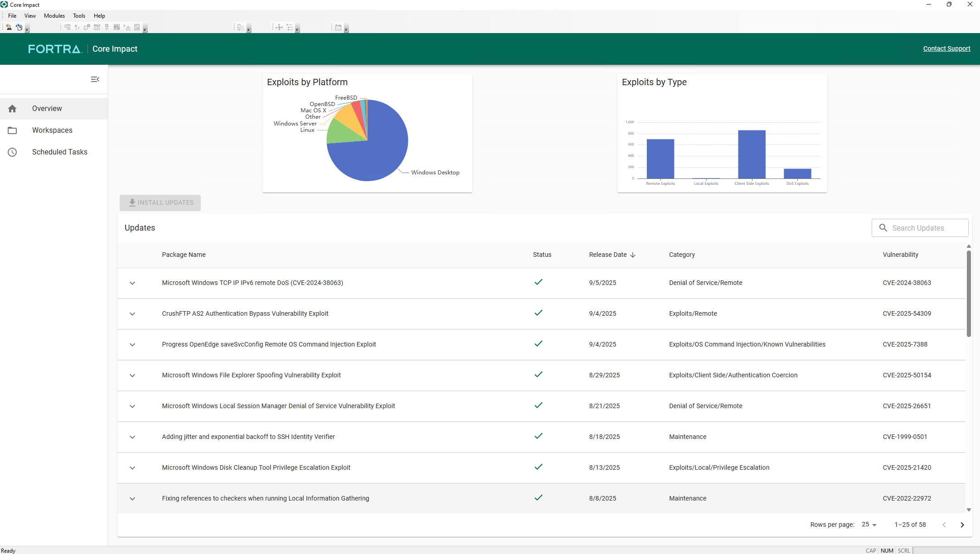Click the copy page icon in the toolbar
This screenshot has width=980, height=554.
20,28
